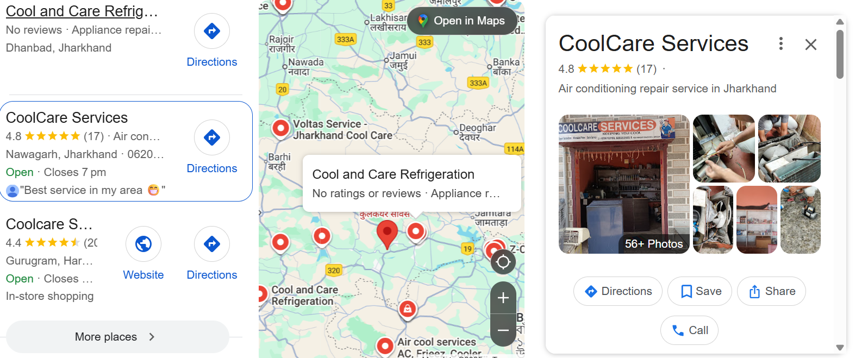Click Voltas Service Jharkhand Cool Care pin
Screen dimensions: 868x358
280,128
